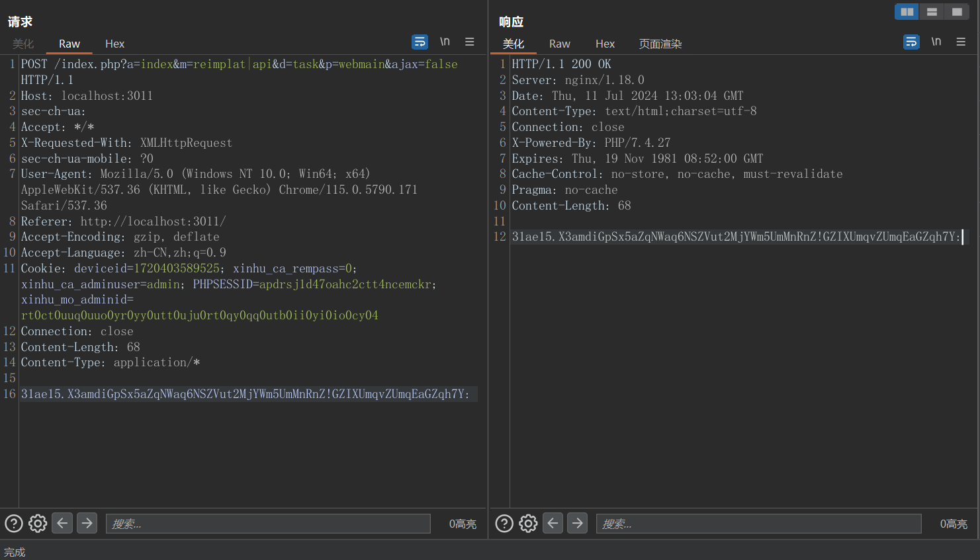
Task: Switch to combined tabbed layout view
Action: tap(957, 12)
